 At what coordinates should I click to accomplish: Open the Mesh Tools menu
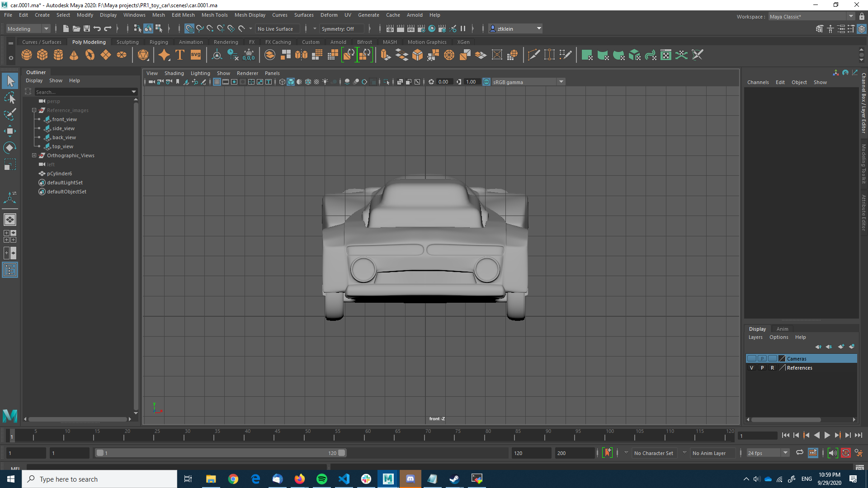pos(214,15)
